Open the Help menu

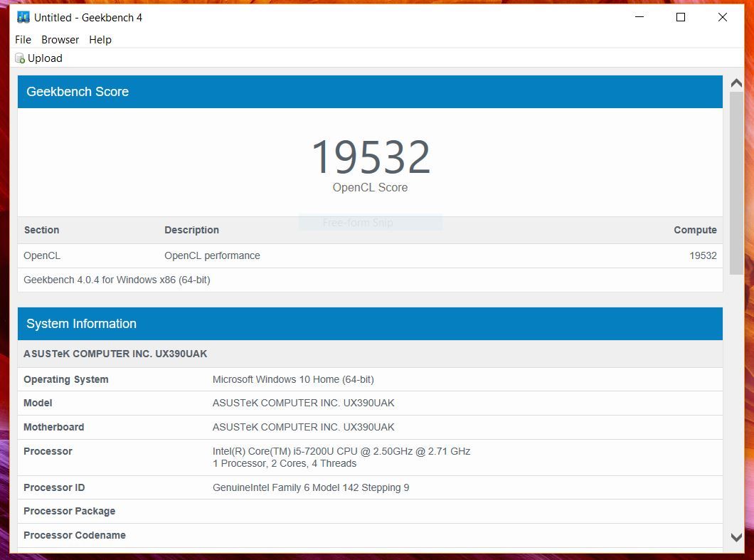[x=100, y=40]
